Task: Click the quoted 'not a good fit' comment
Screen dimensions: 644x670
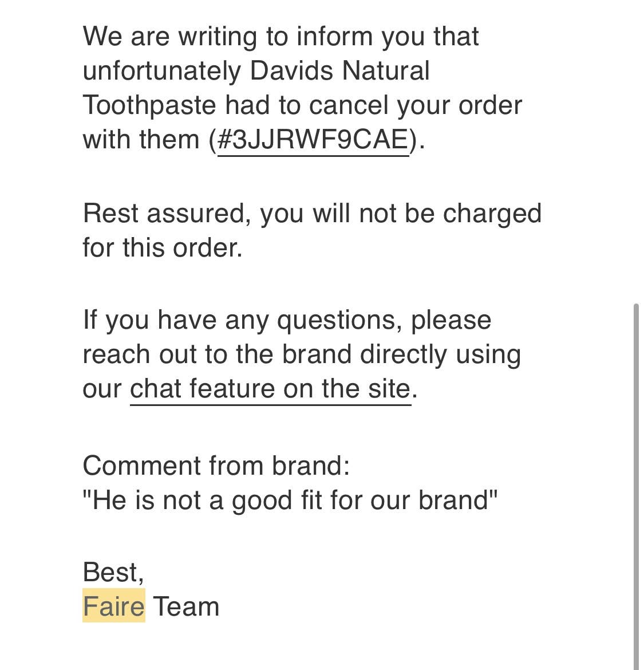Action: pos(290,500)
